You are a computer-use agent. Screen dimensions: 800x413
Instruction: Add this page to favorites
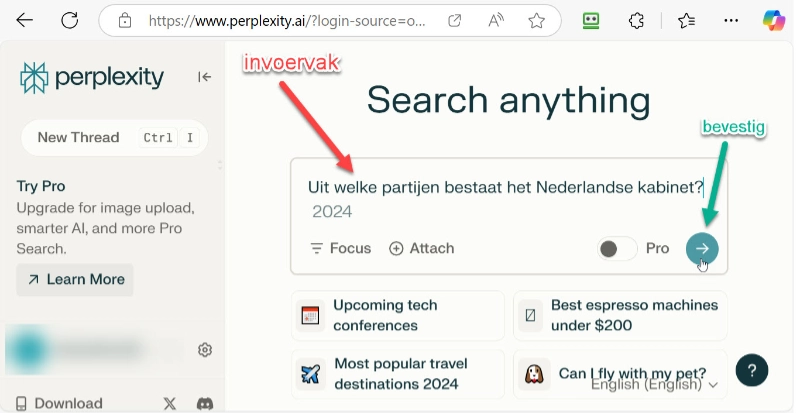536,20
